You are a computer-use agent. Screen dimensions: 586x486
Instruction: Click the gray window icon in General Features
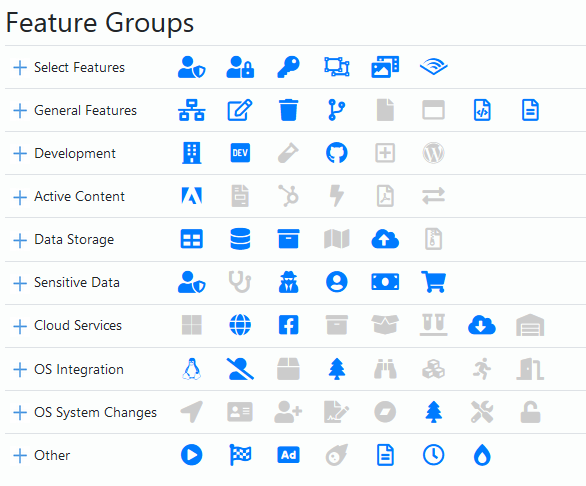pos(434,110)
